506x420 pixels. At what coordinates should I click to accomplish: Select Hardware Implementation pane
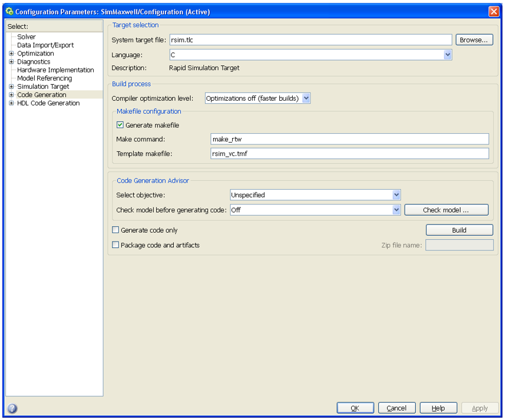pos(55,70)
